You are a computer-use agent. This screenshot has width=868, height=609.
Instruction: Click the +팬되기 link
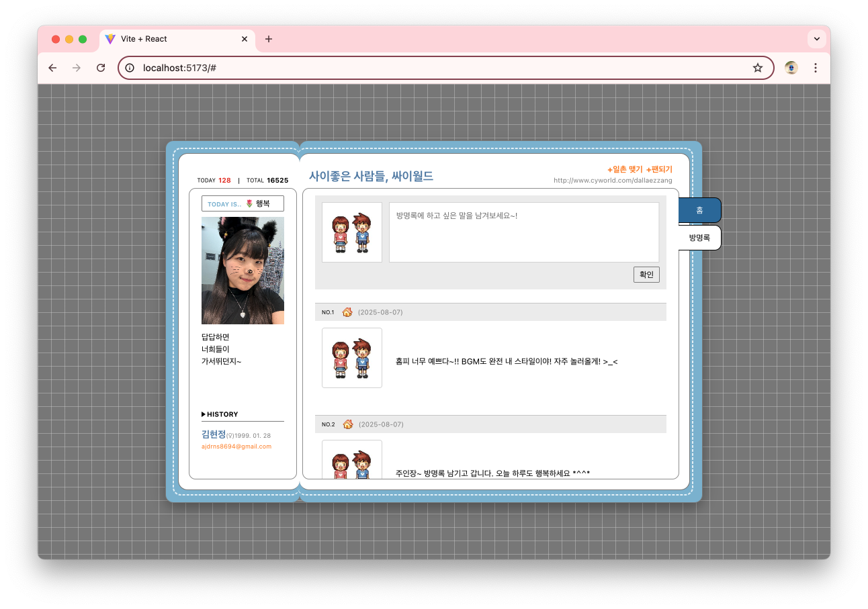[659, 170]
